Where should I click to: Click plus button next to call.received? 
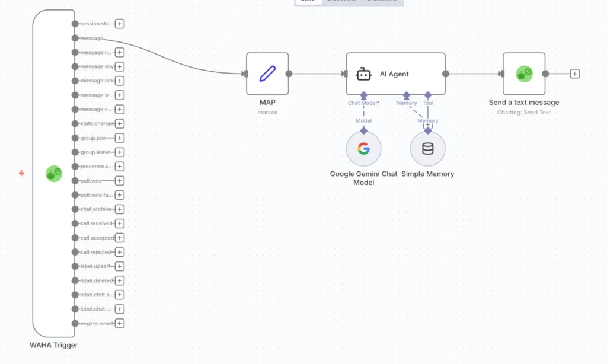point(119,223)
